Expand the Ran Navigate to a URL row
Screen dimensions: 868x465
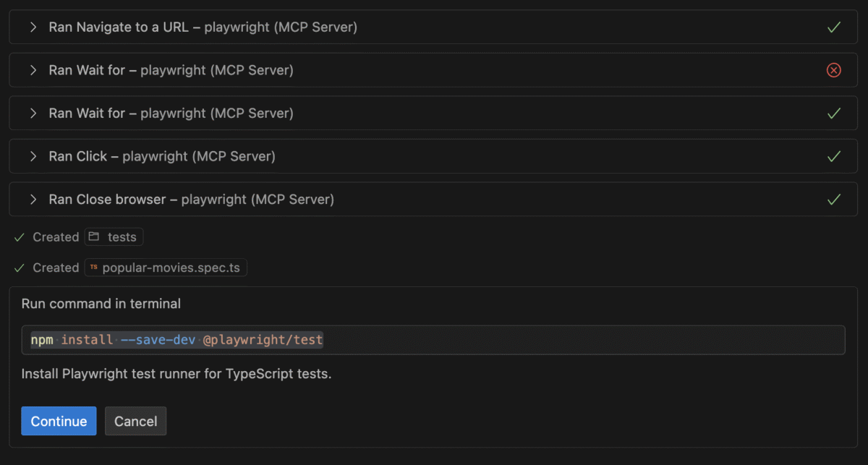coord(433,27)
